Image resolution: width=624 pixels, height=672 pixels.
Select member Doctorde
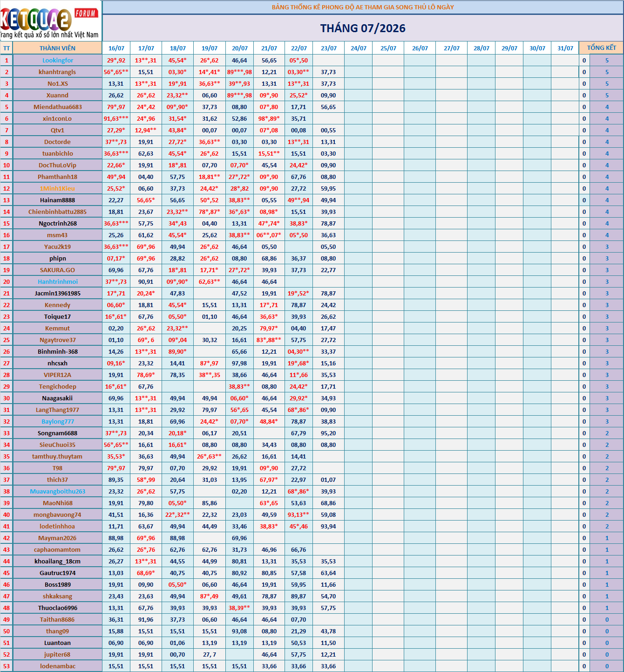(58, 142)
